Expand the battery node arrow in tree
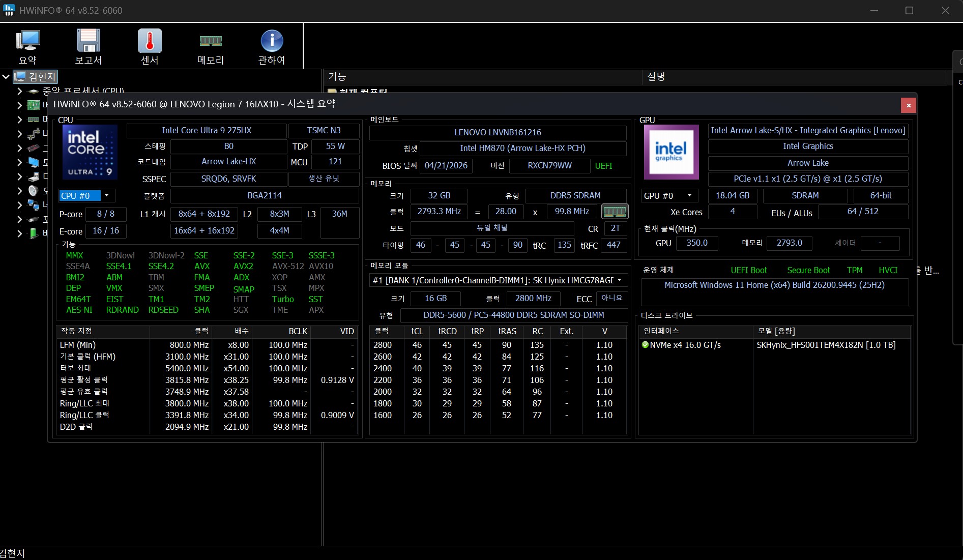The image size is (963, 560). (x=19, y=233)
